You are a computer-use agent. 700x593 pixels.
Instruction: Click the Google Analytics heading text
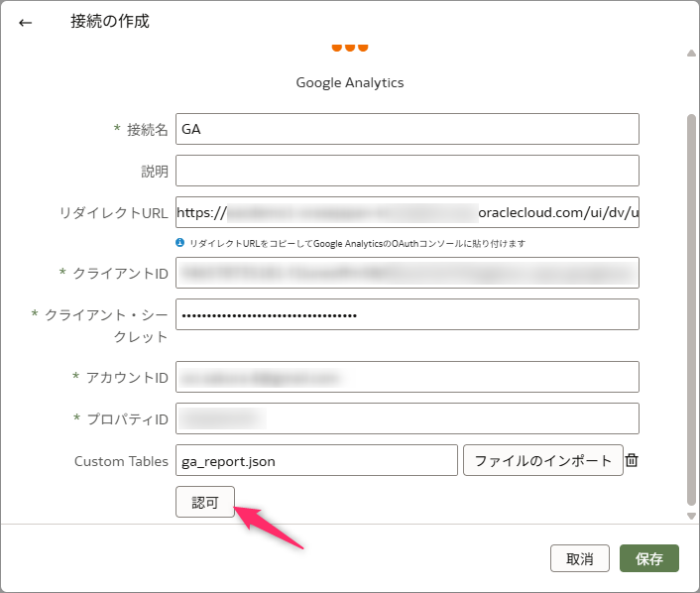(x=350, y=82)
